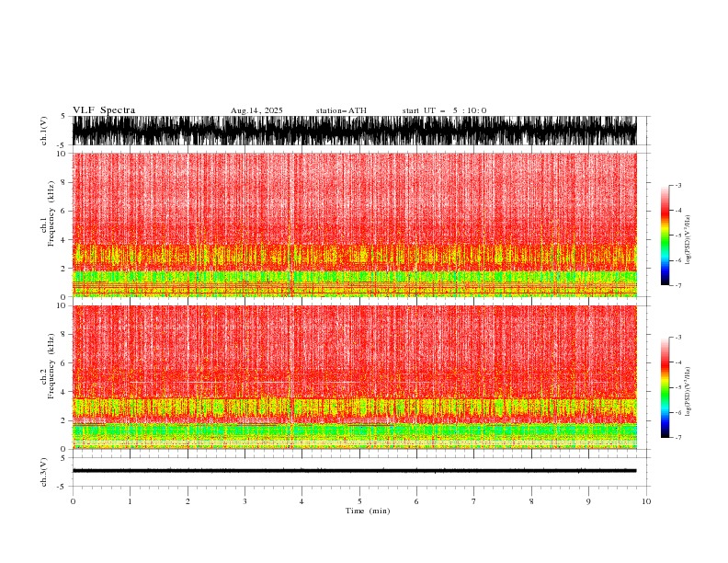Click the '-7' label on ch.2 colorbar

click(x=677, y=438)
